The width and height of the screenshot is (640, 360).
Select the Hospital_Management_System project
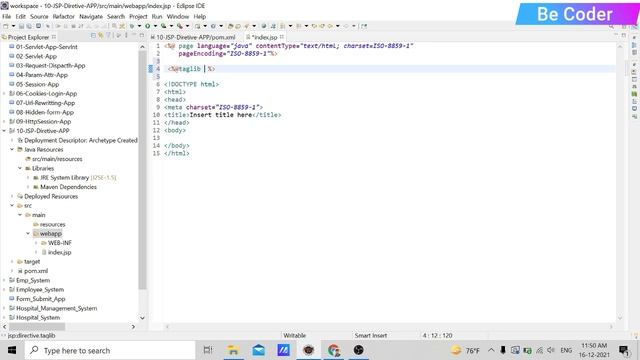coord(56,309)
